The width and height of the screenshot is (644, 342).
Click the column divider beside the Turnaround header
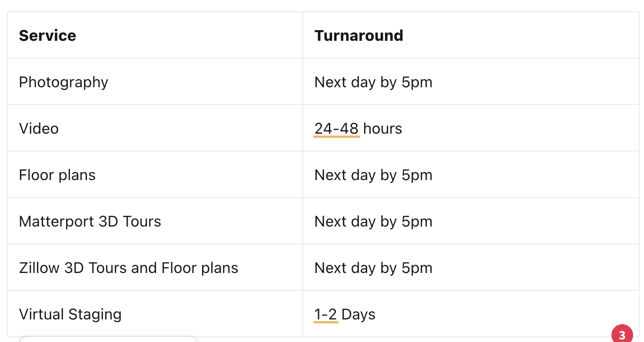tap(303, 35)
